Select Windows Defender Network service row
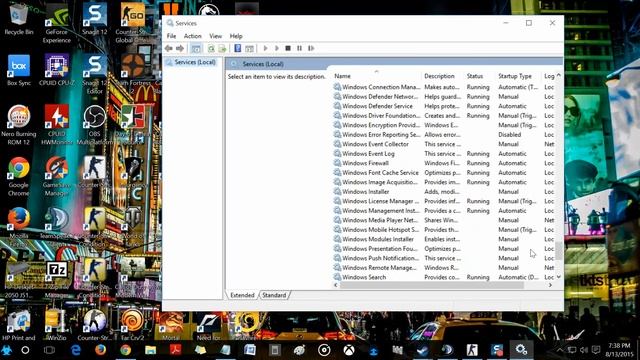 [x=444, y=97]
